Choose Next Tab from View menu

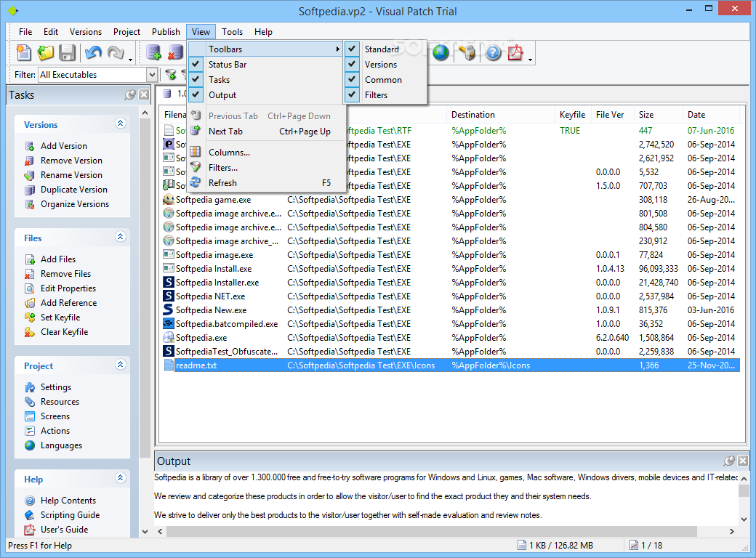267,131
